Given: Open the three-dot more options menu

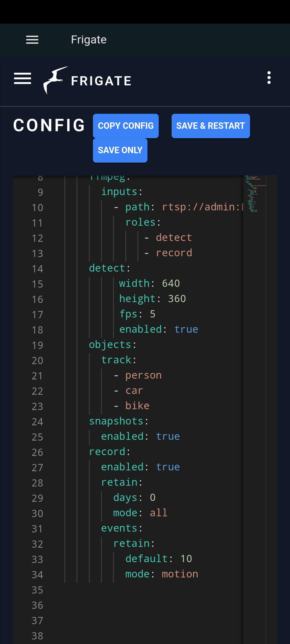Looking at the screenshot, I should 269,78.
